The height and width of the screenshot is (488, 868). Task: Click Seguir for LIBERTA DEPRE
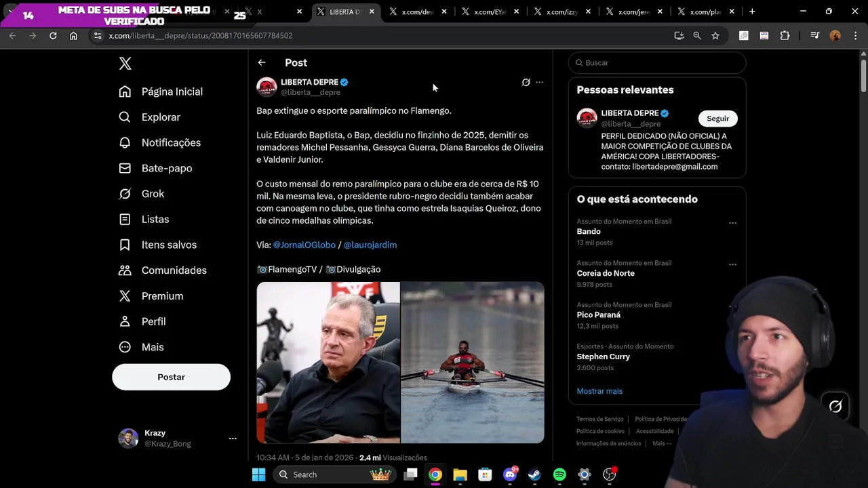[x=717, y=119]
